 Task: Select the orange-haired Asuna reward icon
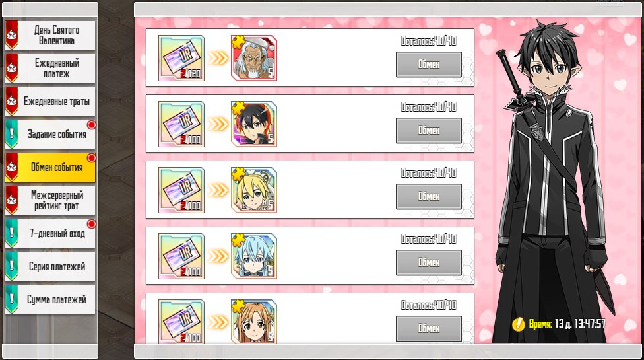254,322
